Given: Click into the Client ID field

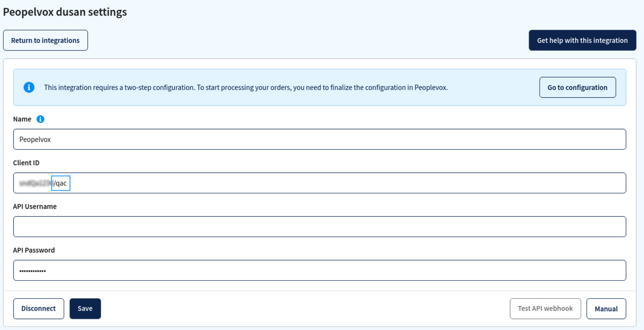Looking at the screenshot, I should pyautogui.click(x=320, y=183).
